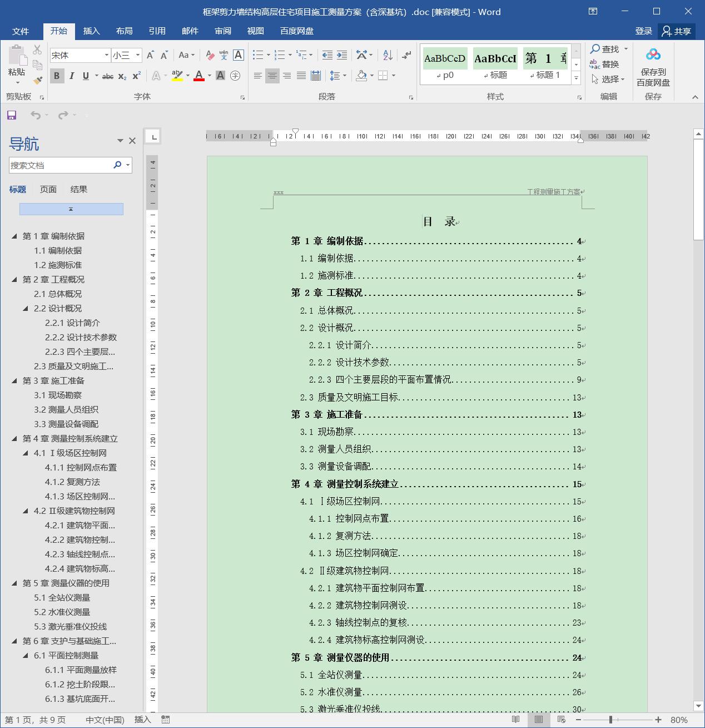
Task: Toggle center alignment button
Action: [272, 76]
